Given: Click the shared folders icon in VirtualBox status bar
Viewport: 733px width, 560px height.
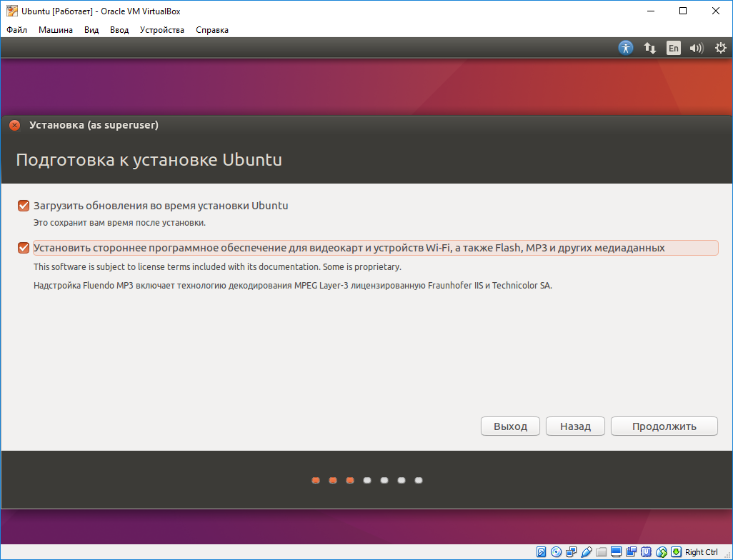Looking at the screenshot, I should tap(601, 552).
